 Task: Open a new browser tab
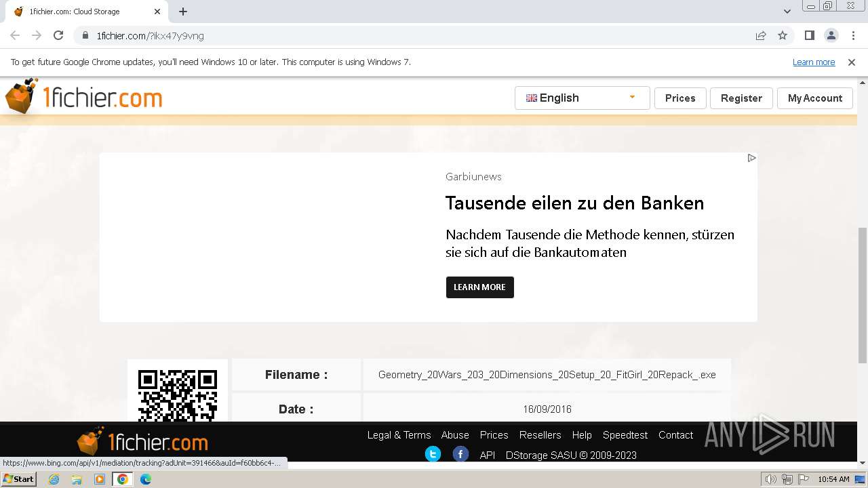point(183,12)
